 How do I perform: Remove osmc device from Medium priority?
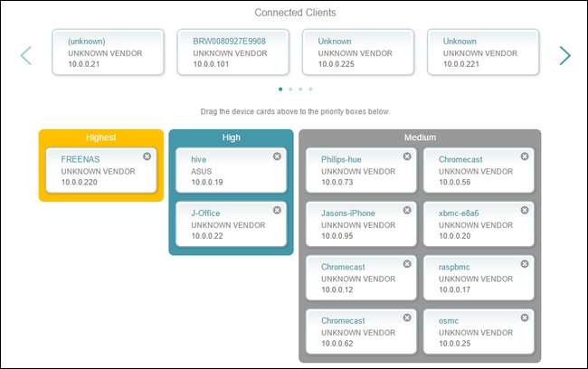click(x=525, y=317)
